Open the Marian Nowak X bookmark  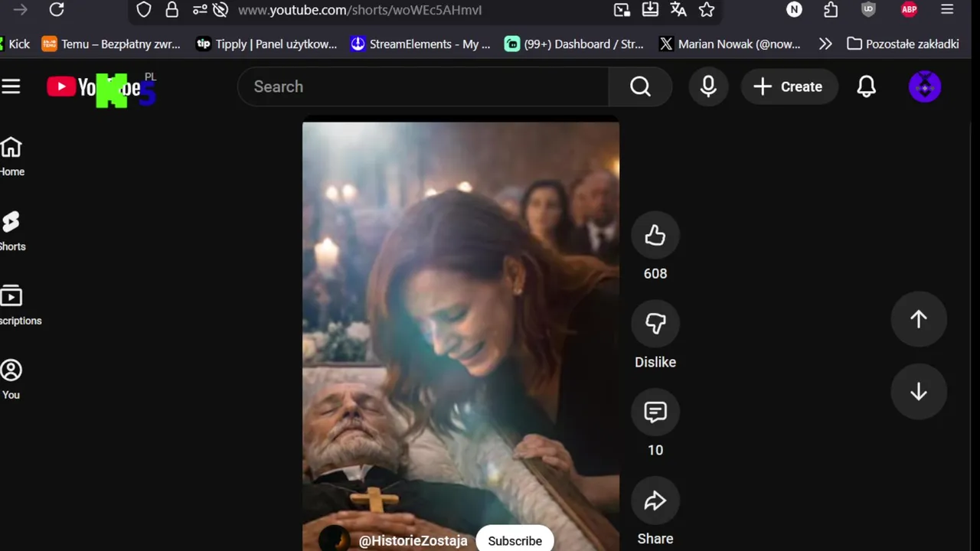coord(730,44)
